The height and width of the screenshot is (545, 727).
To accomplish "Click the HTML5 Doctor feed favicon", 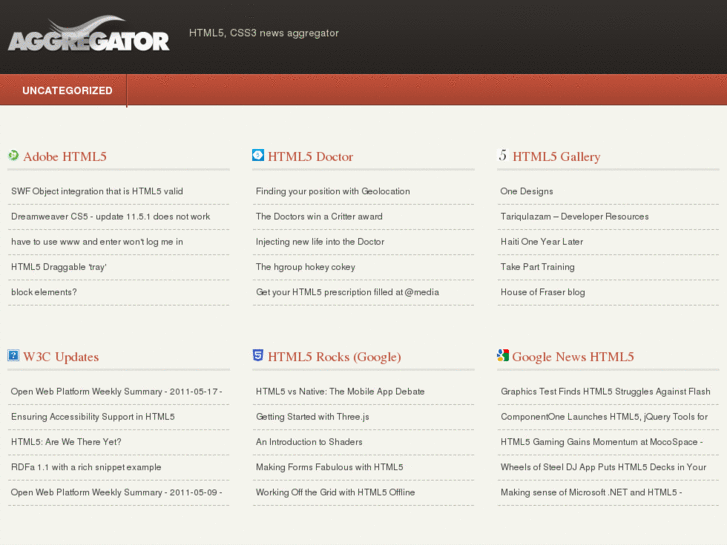I will point(258,155).
